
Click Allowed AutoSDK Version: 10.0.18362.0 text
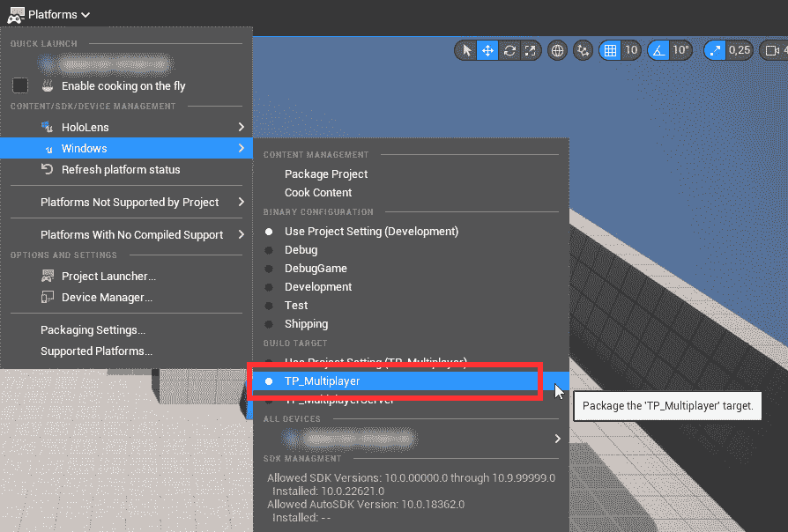coord(366,504)
